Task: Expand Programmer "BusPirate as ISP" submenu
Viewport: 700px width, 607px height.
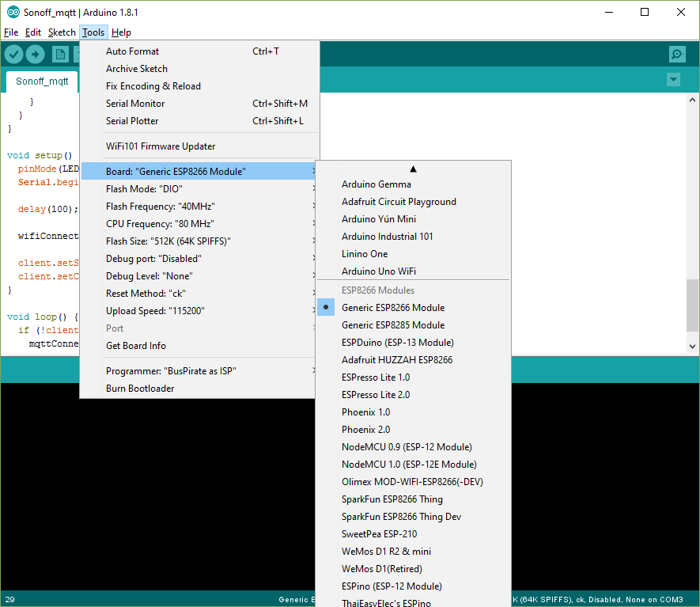Action: 199,371
